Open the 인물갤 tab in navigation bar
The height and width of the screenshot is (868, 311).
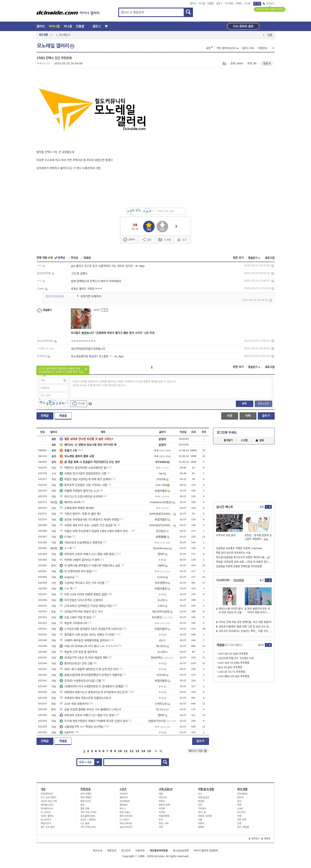coord(80,26)
